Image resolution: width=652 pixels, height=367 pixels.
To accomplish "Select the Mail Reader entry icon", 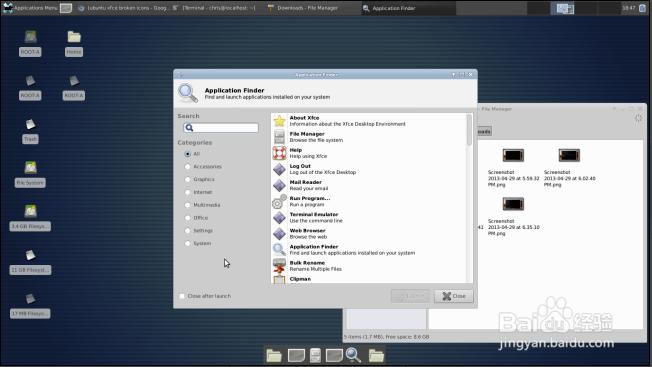I will click(279, 185).
